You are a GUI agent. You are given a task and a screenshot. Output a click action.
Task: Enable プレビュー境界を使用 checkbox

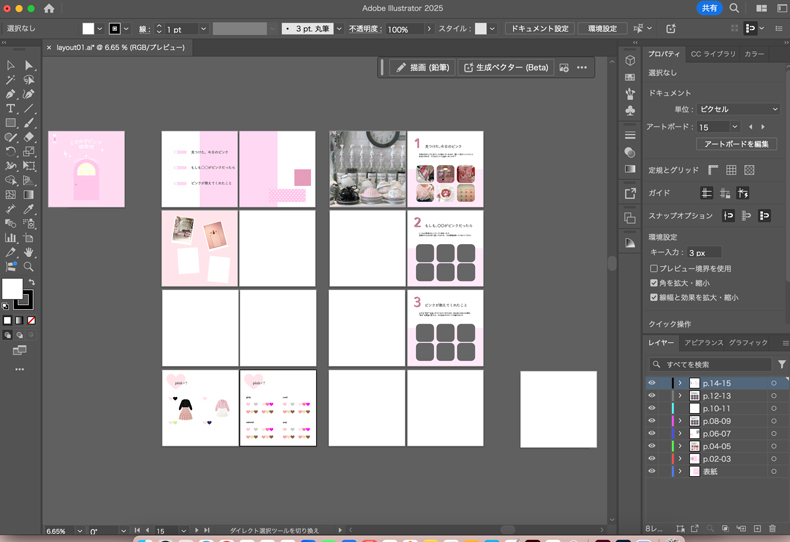[654, 268]
